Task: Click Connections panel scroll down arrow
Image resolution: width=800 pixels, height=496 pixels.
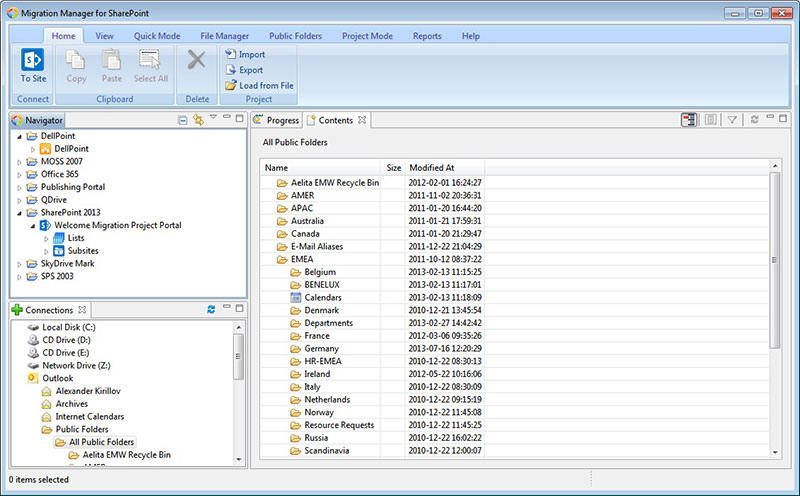Action: [238, 459]
